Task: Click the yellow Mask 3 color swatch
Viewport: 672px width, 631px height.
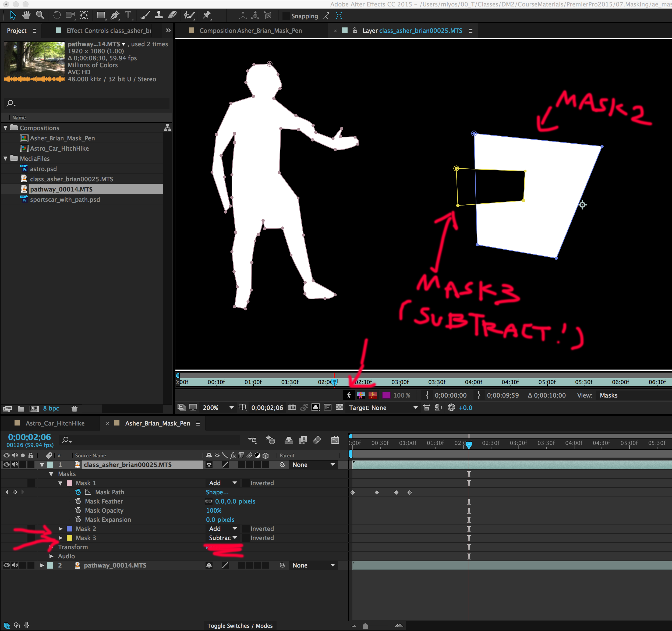Action: 70,538
